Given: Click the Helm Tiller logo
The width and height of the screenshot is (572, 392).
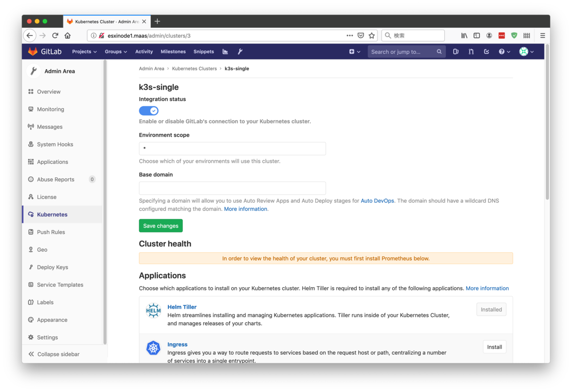Looking at the screenshot, I should 153,311.
